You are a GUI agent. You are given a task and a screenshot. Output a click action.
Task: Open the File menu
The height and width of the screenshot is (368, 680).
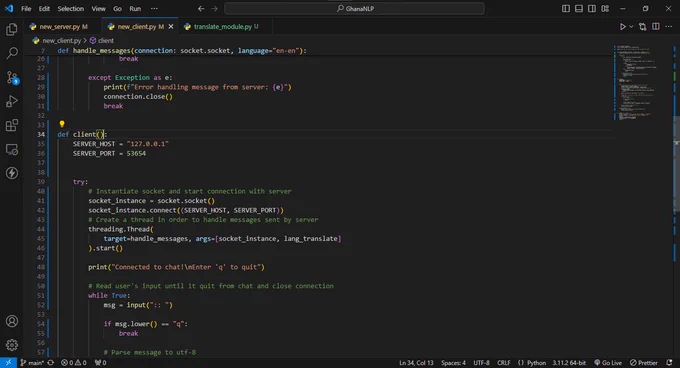click(26, 8)
